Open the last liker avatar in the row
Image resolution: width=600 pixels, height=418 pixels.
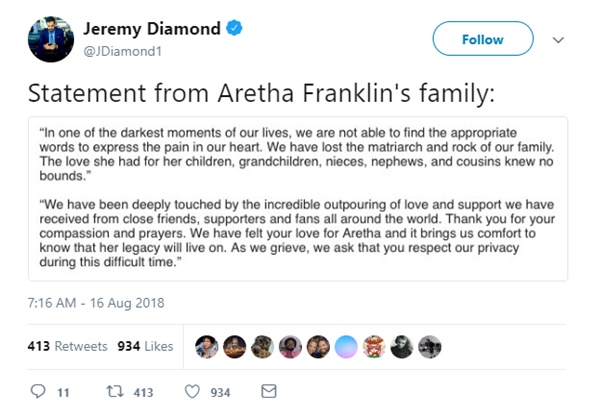click(x=427, y=346)
